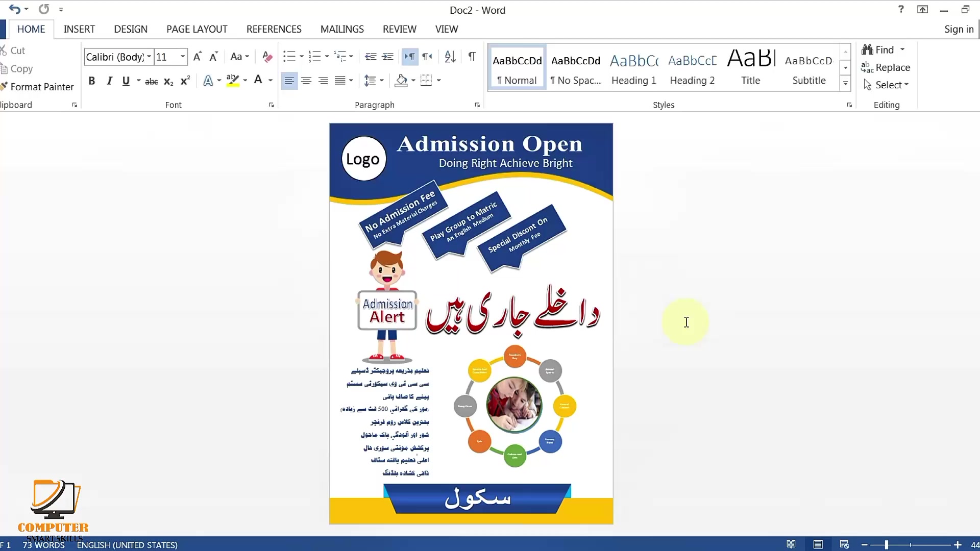
Task: Open the Styles pane launcher
Action: pos(849,105)
